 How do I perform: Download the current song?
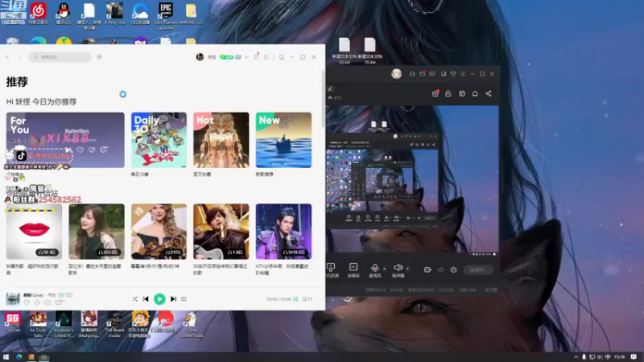[37, 302]
